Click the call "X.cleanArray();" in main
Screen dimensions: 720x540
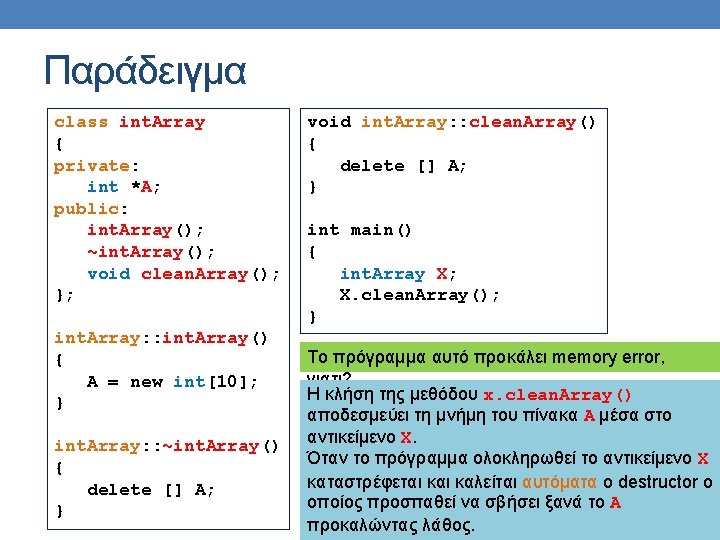coord(419,295)
